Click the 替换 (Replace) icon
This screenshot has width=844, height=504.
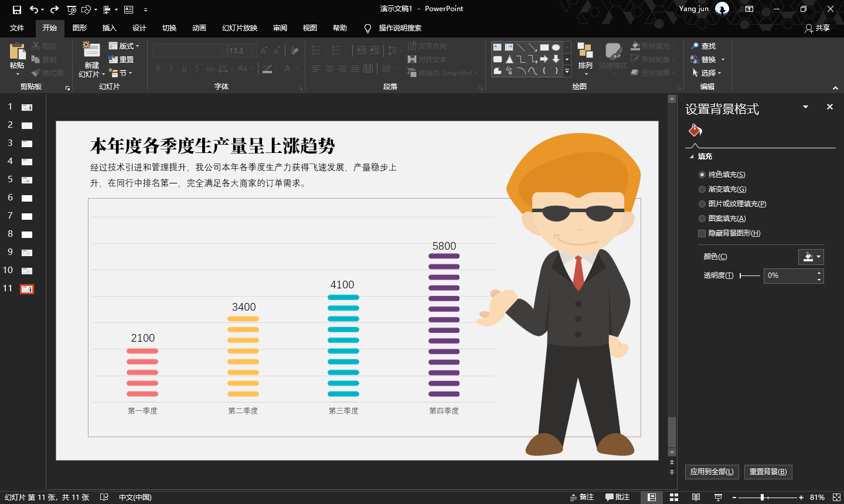pyautogui.click(x=695, y=59)
